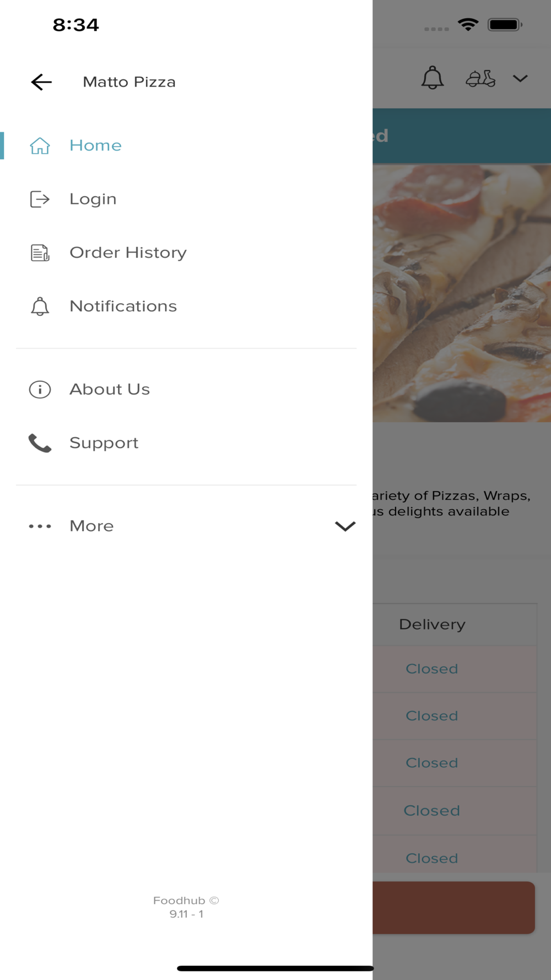This screenshot has height=980, width=551.
Task: Tap the delivery scooter icon
Action: 480,79
